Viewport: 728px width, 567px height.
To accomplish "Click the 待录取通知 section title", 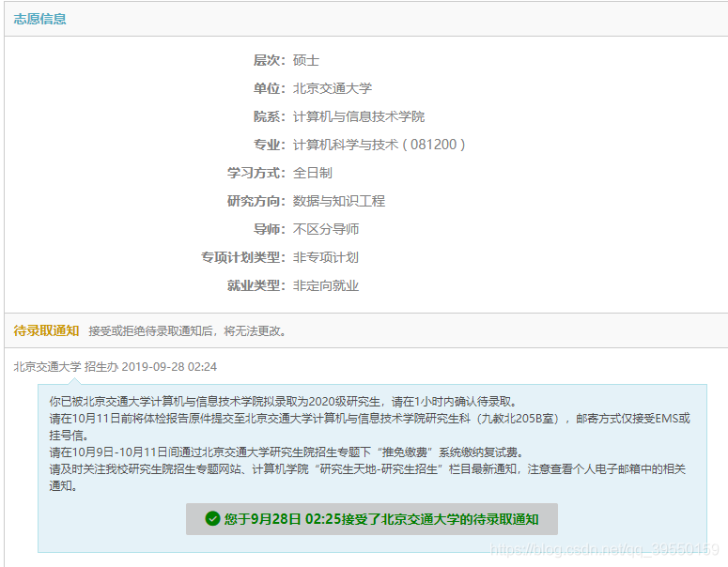I will (46, 330).
